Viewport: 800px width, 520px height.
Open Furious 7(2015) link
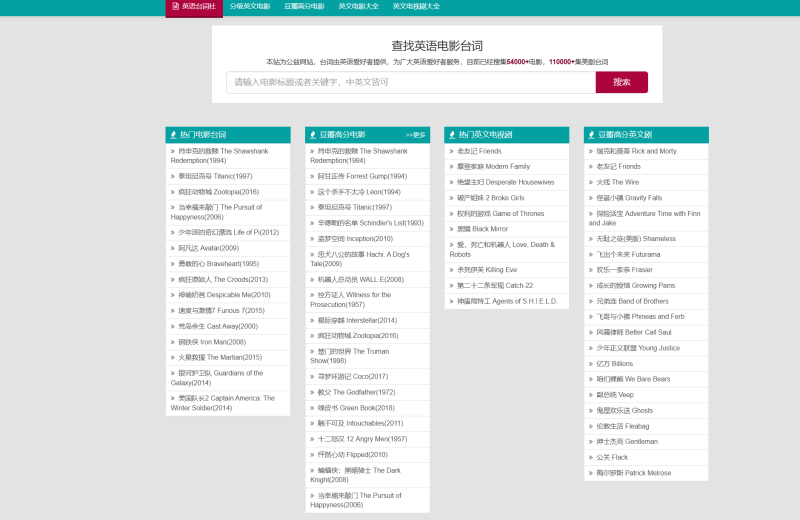coord(221,311)
